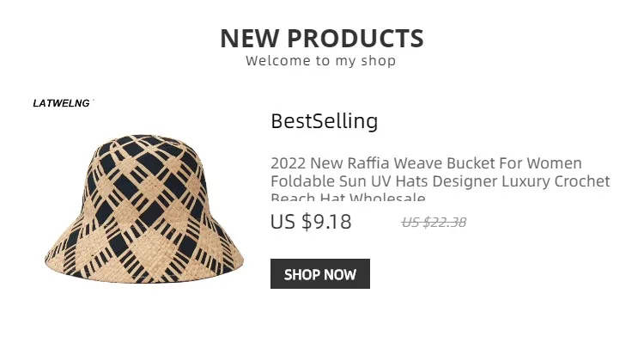
Task: Click the SHOP NOW button
Action: click(320, 274)
